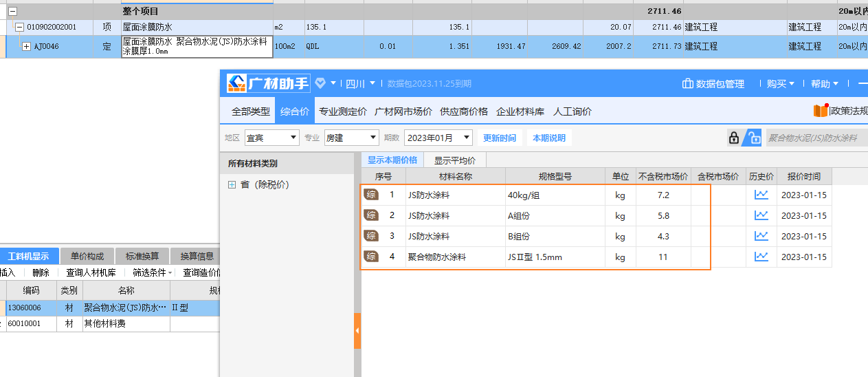Image resolution: width=868 pixels, height=377 pixels.
Task: Click the diamond VIP badge icon
Action: coord(320,83)
